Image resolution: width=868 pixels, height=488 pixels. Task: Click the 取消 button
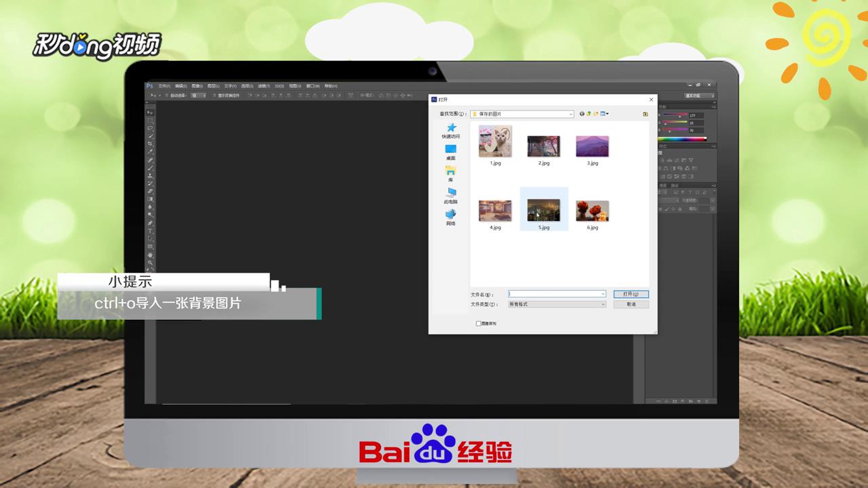(630, 304)
